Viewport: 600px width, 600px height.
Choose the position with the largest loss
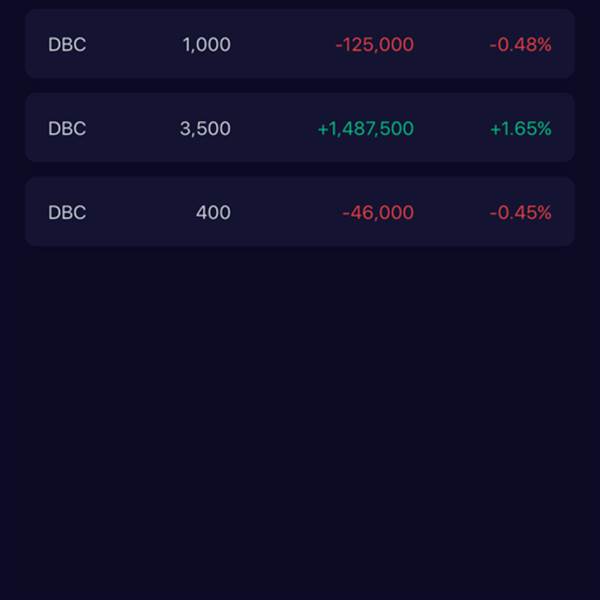click(x=300, y=44)
